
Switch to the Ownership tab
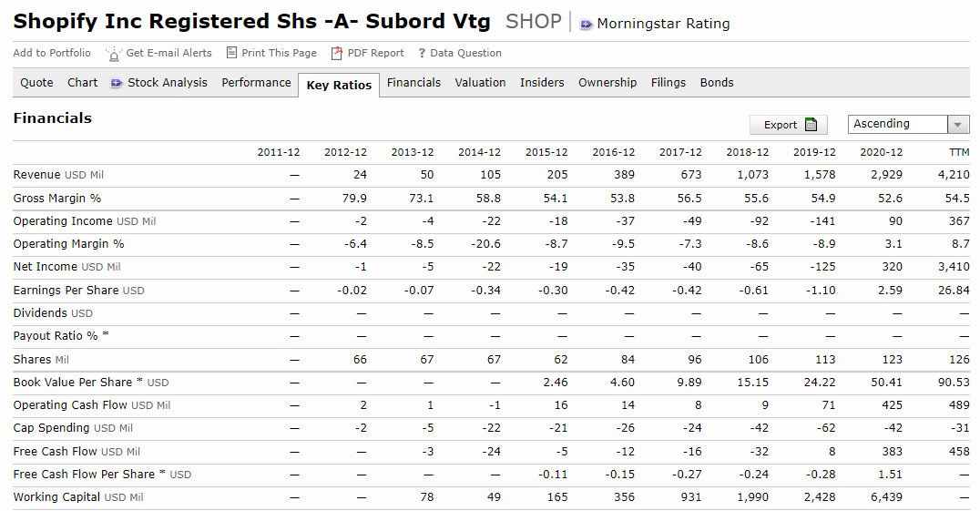(x=607, y=83)
